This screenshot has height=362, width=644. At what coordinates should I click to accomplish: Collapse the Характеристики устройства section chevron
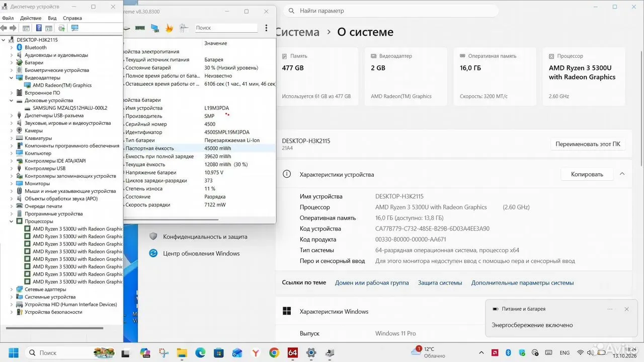[622, 174]
